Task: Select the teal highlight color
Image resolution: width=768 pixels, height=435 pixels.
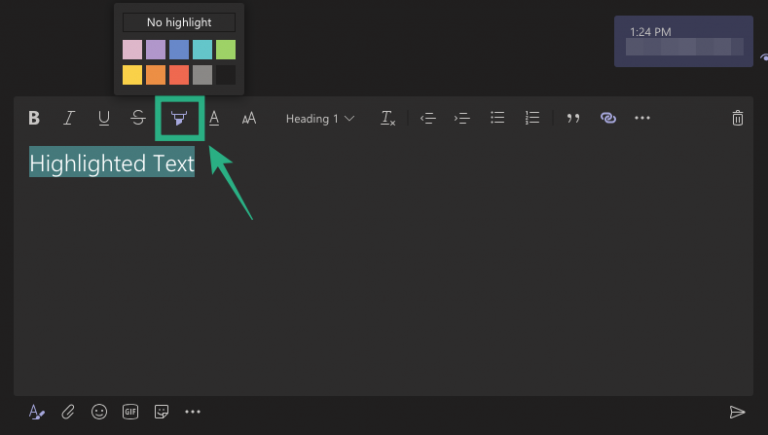Action: [202, 49]
